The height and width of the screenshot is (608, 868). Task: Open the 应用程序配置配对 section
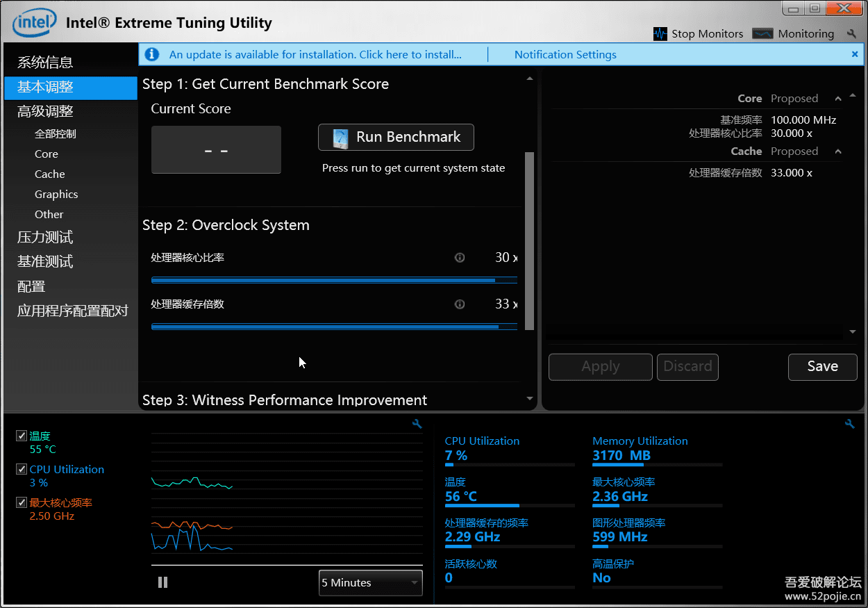pyautogui.click(x=73, y=311)
